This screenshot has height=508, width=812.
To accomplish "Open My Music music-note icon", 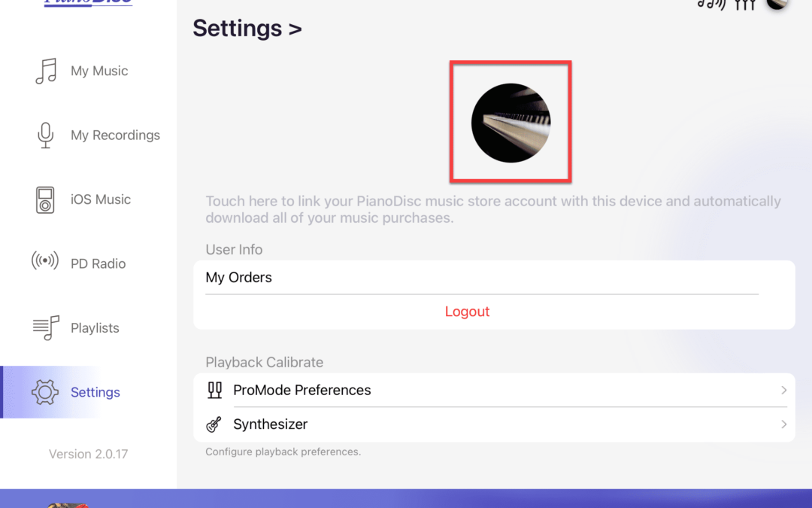I will coord(46,71).
